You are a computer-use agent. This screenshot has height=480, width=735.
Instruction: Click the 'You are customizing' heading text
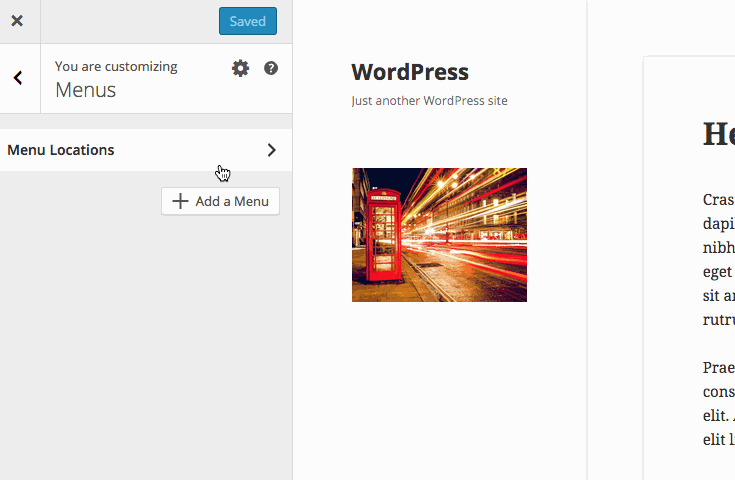tap(116, 67)
